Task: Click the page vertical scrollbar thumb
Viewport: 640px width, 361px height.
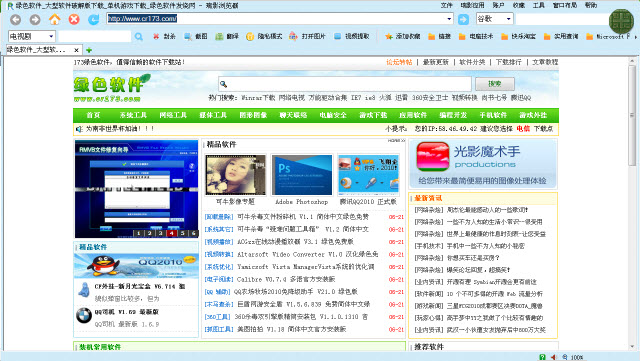Action: click(632, 117)
